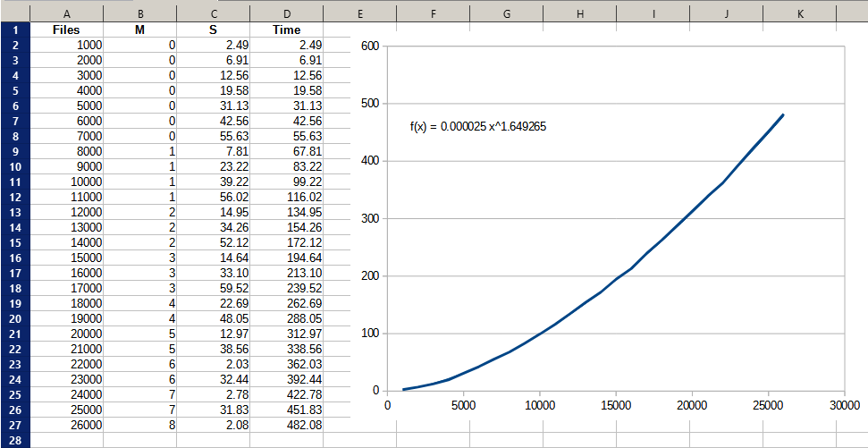Select the cell containing 194.64
This screenshot has width=868, height=448.
point(287,258)
